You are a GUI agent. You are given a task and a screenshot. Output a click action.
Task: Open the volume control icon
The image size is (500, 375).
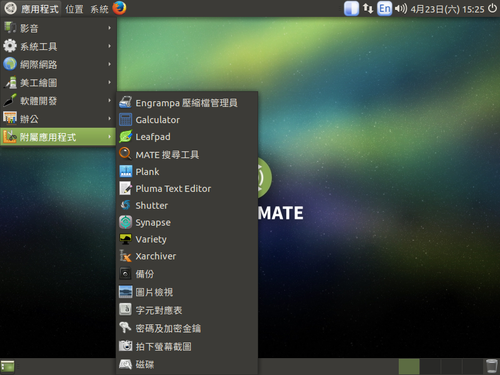coord(401,8)
